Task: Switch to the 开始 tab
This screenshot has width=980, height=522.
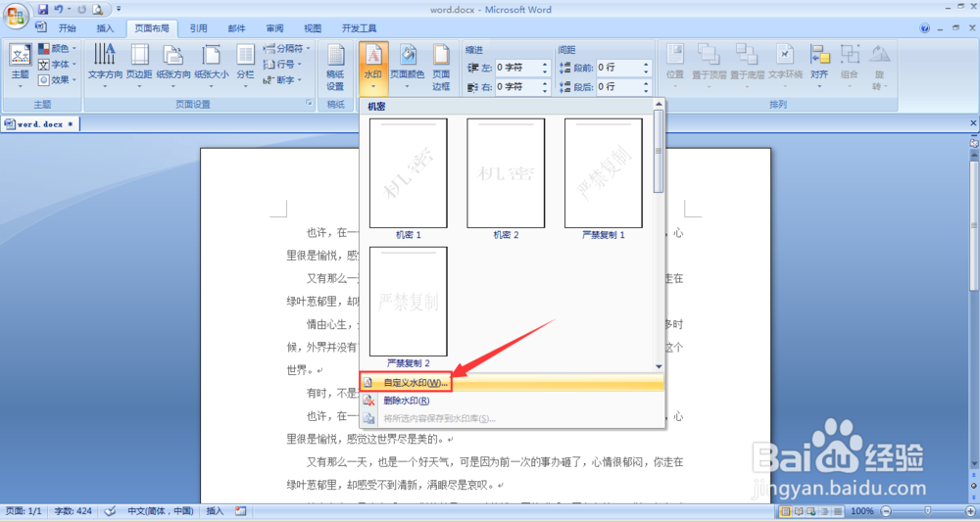Action: [67, 28]
